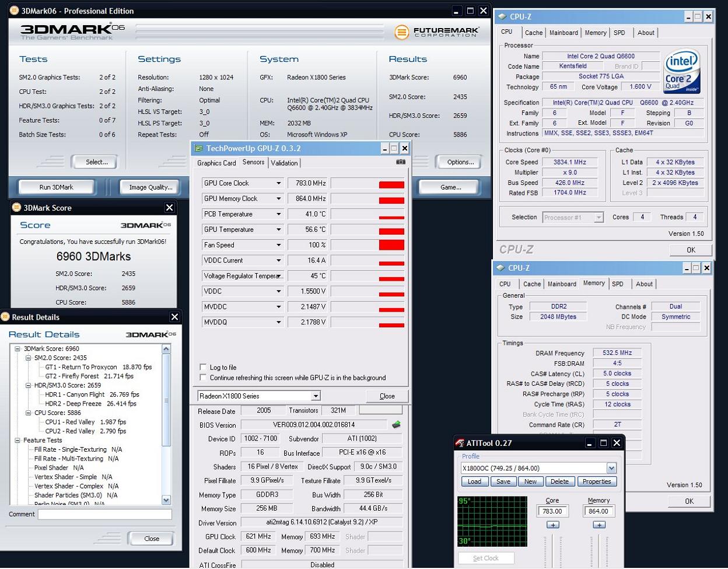Click the Comment input field
Screen dimensions: 728x569
coord(105,514)
